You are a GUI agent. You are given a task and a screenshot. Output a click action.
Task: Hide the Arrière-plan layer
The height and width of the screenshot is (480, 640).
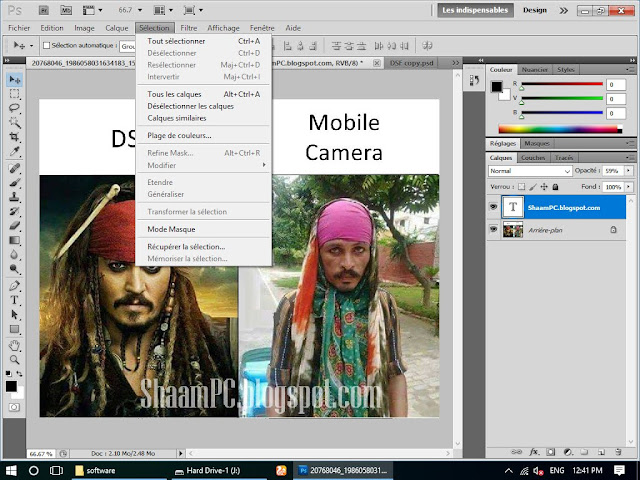(x=493, y=229)
